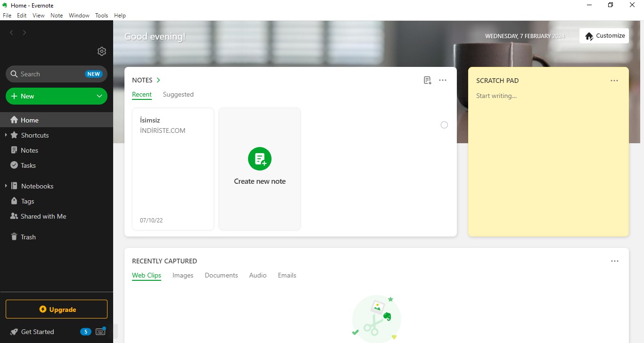Open the Note menu
This screenshot has height=343, width=644.
[57, 16]
